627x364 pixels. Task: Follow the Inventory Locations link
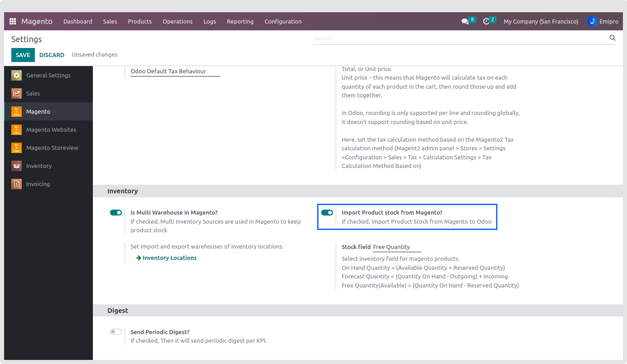point(169,258)
